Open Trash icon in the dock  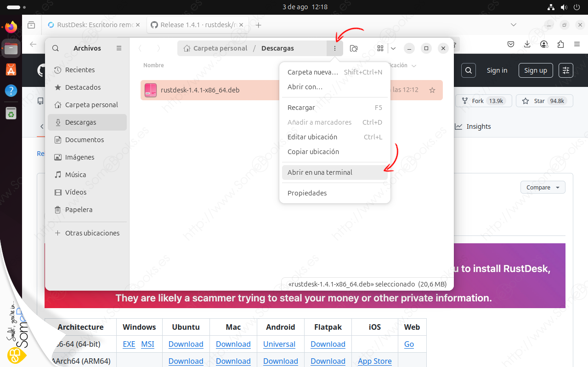11,113
